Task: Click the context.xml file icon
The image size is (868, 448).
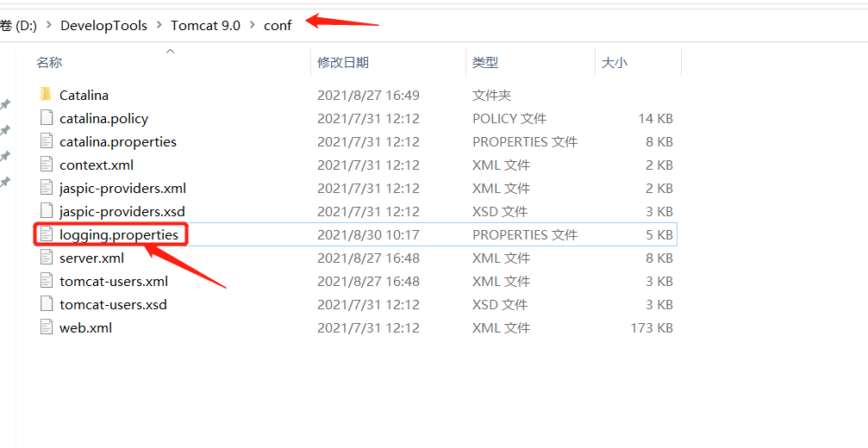Action: click(46, 165)
